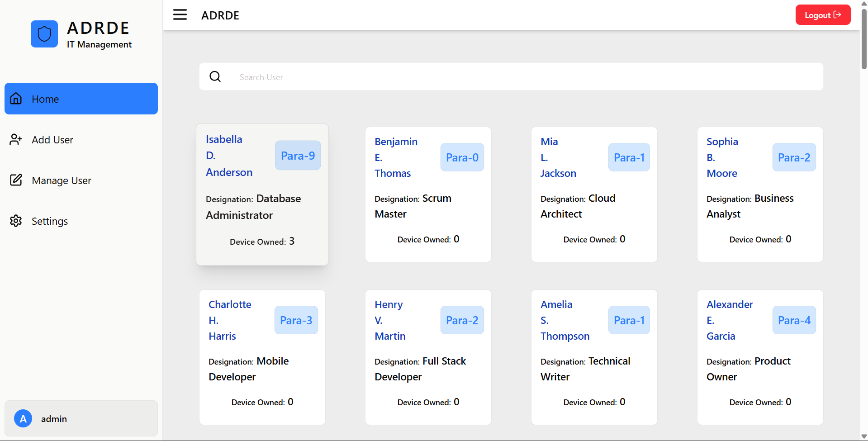Open Benjamin E. Thomas's user name link
Viewport: 868px width, 441px height.
[396, 157]
